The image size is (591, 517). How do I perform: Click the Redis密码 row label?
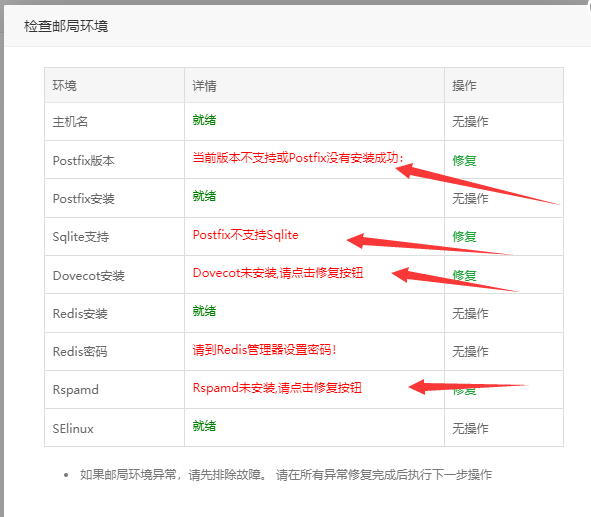80,352
